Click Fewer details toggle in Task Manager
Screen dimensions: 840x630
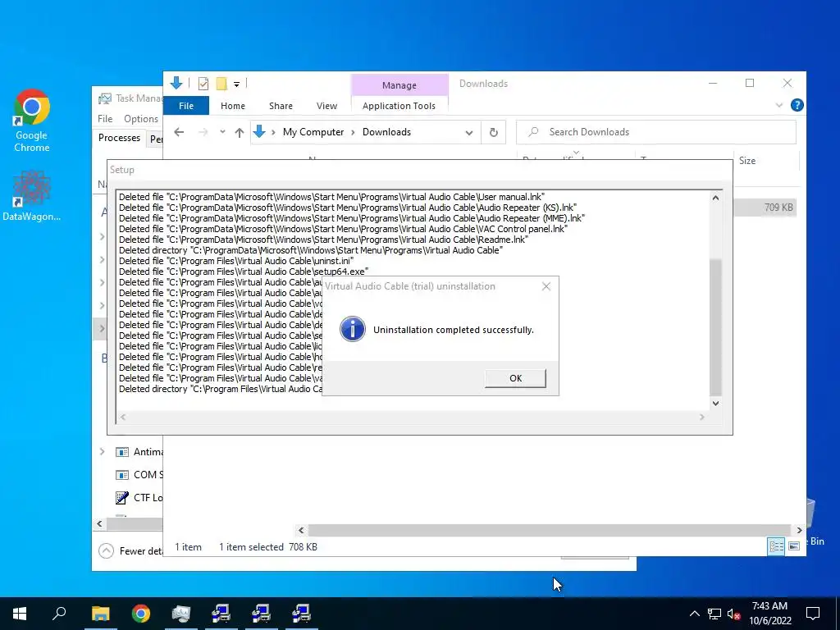(130, 550)
